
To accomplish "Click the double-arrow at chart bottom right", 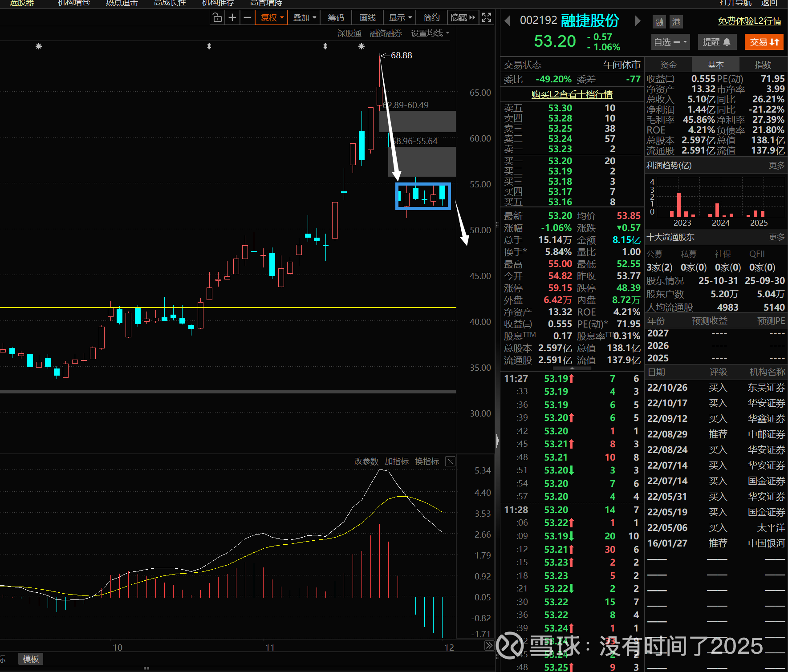I will (489, 645).
